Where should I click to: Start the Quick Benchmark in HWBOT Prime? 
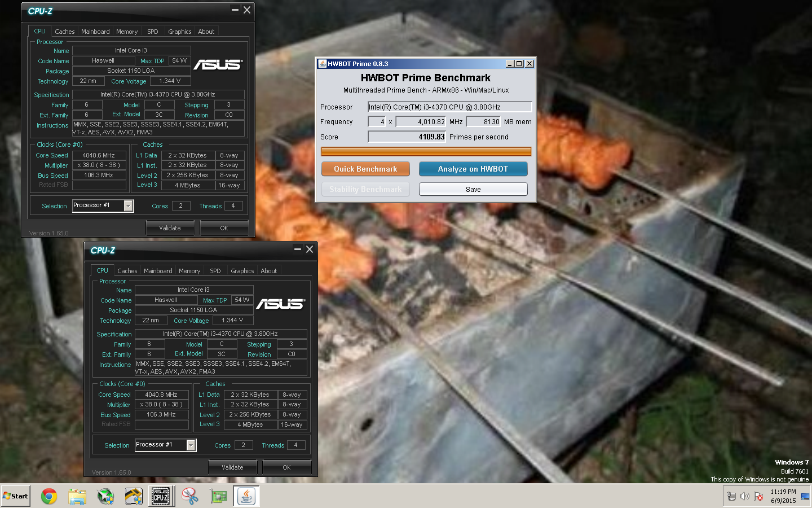pyautogui.click(x=365, y=169)
